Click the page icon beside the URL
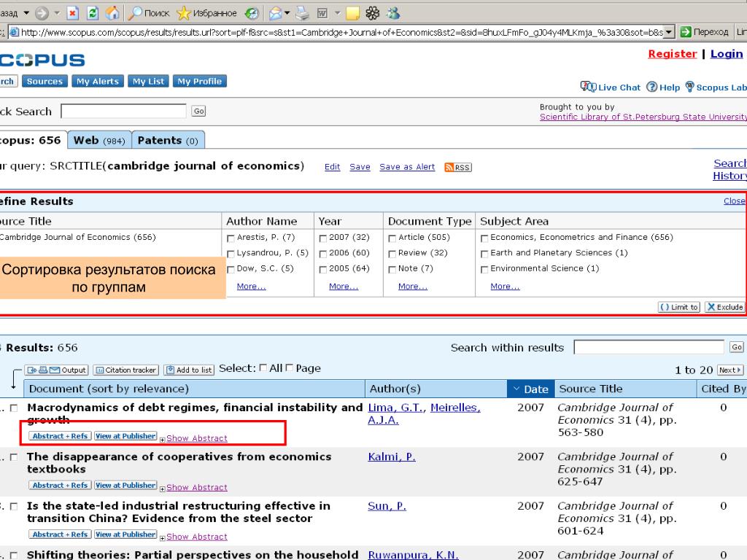The width and height of the screenshot is (747, 560). 15,32
